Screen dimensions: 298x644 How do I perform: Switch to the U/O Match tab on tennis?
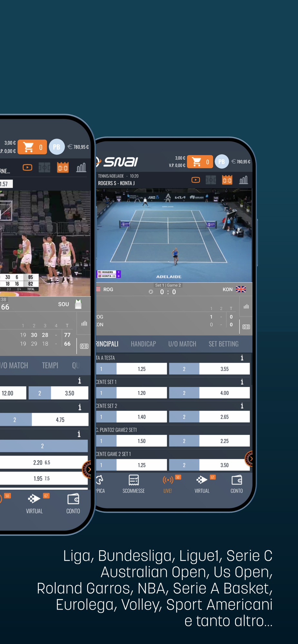point(182,344)
